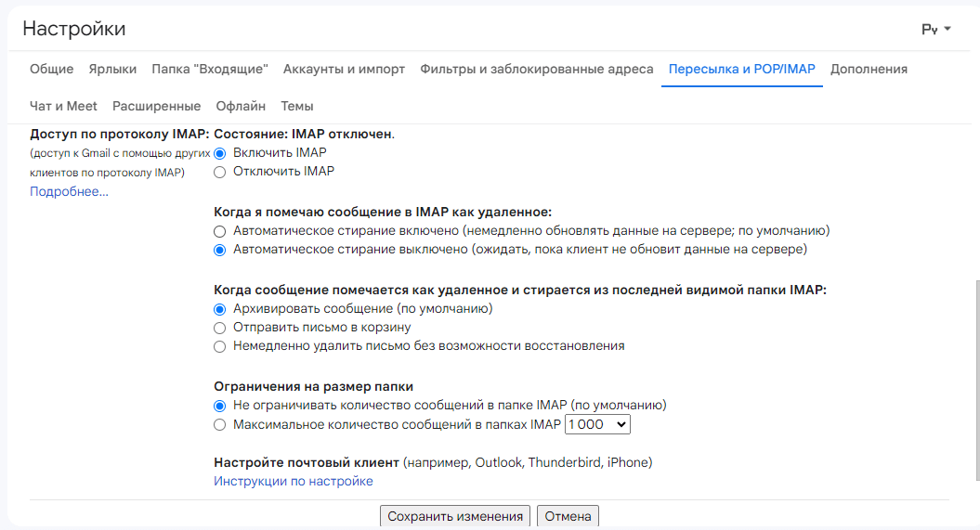
Task: Select Отправить письмо в корзину option
Action: tap(219, 329)
